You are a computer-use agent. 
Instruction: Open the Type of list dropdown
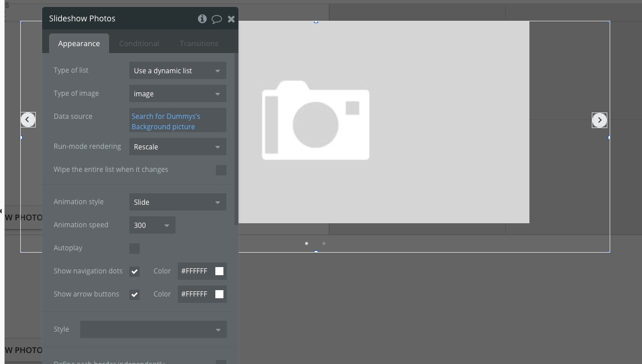click(177, 71)
